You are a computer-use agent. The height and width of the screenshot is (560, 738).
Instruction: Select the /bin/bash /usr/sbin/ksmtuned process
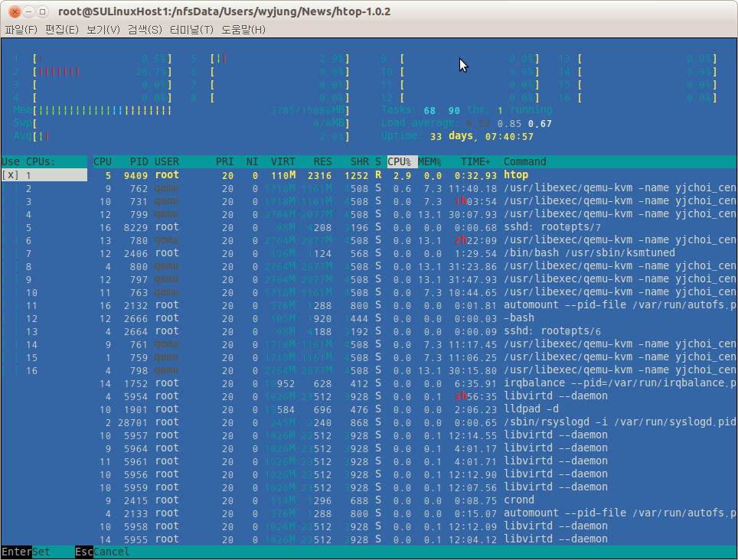click(415, 253)
